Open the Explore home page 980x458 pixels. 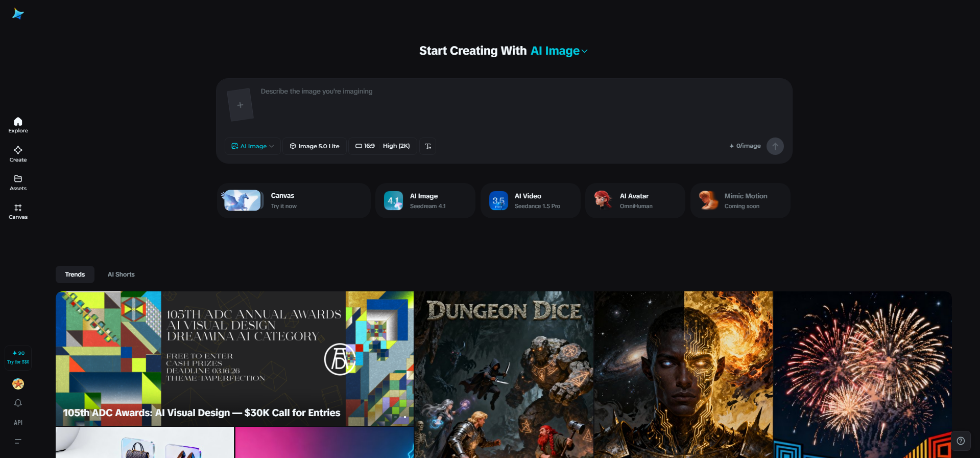point(18,125)
